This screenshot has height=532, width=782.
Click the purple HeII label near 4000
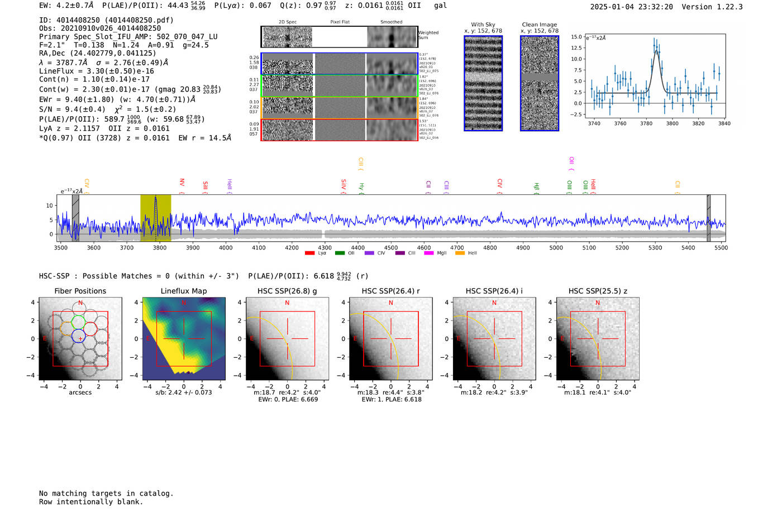[x=229, y=186]
